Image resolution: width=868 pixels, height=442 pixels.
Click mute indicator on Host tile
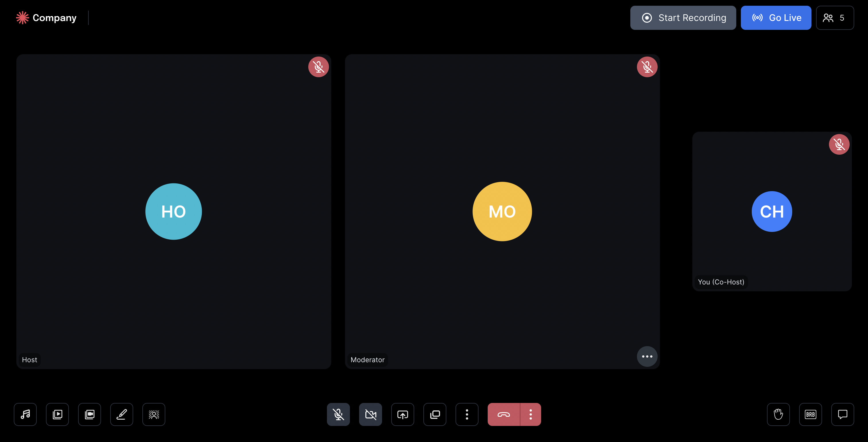(318, 67)
